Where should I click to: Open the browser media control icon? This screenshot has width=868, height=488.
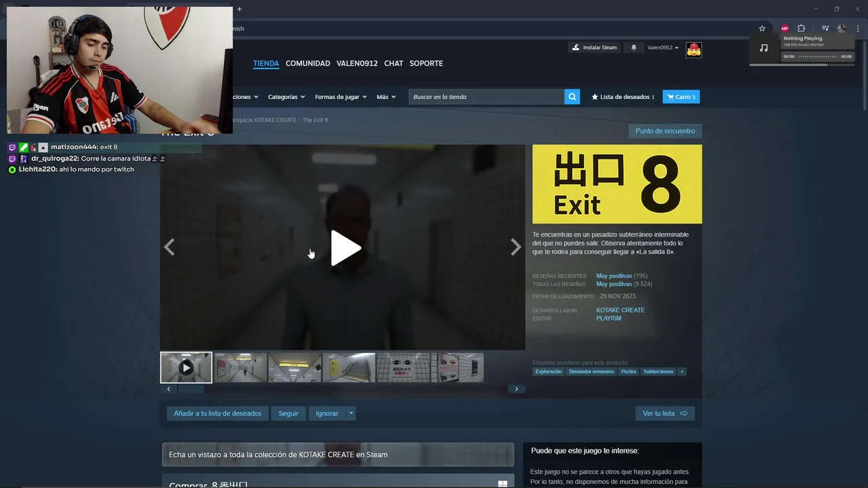point(825,28)
